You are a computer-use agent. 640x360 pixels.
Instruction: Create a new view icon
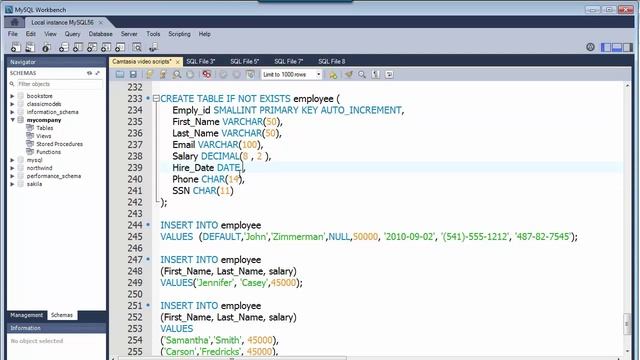[x=92, y=47]
